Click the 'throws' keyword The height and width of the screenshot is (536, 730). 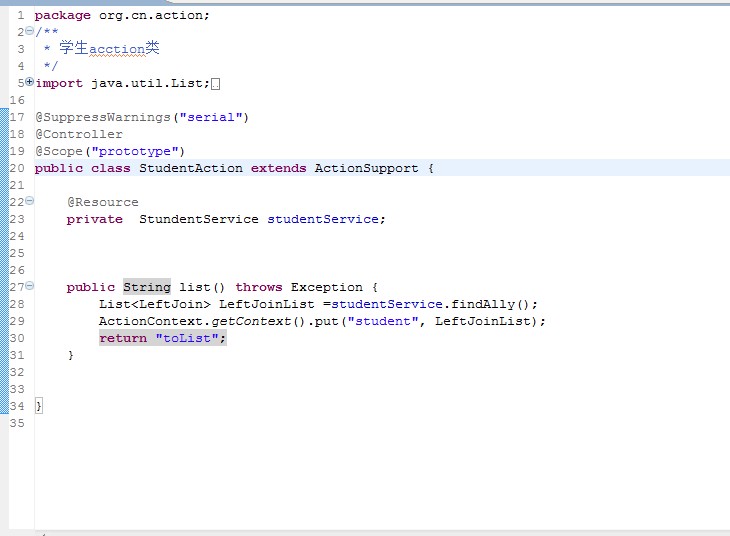tap(258, 287)
